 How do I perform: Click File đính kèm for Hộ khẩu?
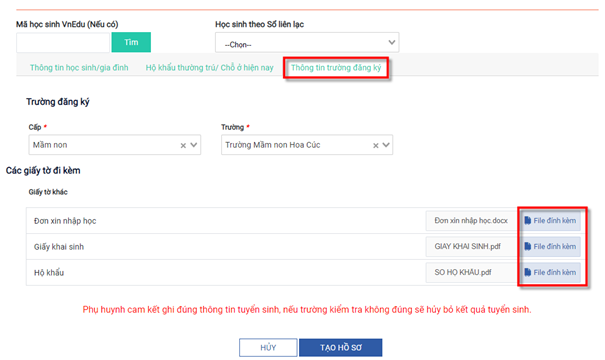coord(550,272)
